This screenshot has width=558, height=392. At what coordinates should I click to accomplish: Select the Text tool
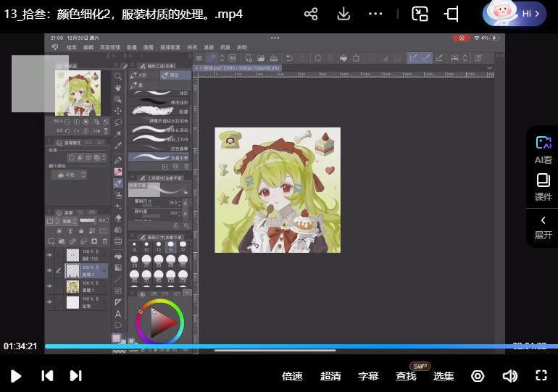tap(118, 314)
